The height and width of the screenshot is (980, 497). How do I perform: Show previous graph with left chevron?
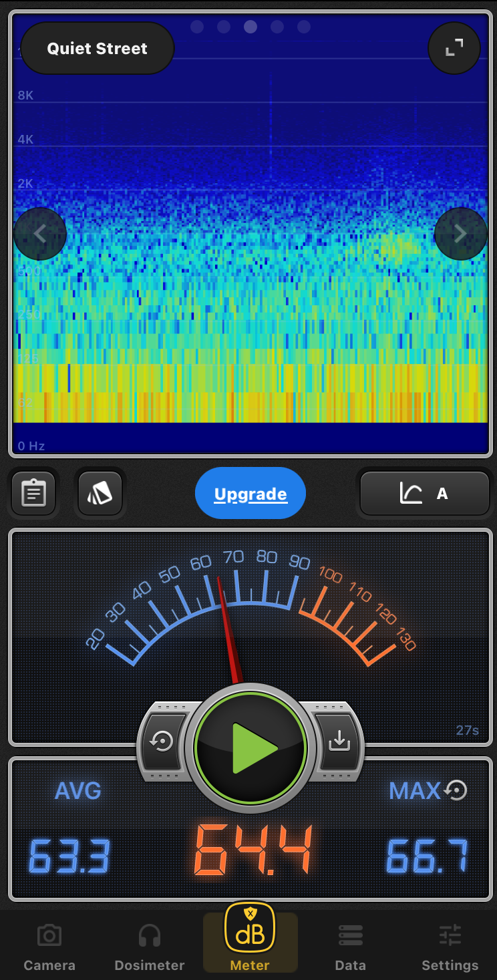tap(40, 234)
